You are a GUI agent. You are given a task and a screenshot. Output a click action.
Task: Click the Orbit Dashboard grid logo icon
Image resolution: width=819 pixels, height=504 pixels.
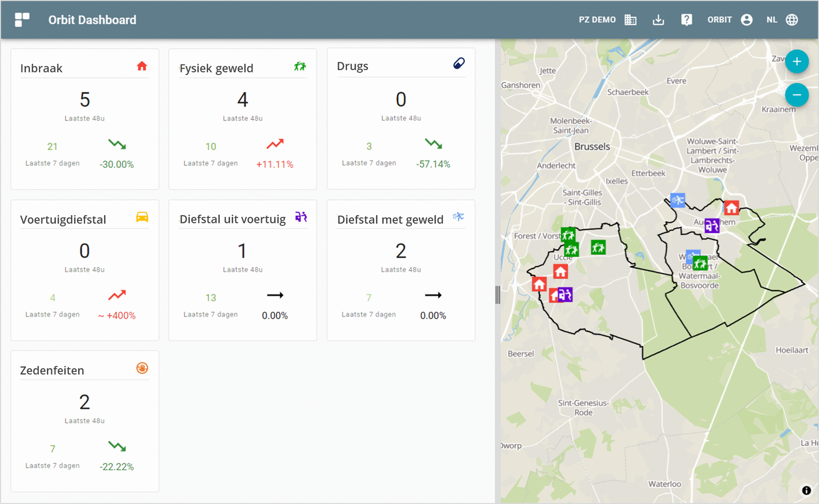coord(22,20)
